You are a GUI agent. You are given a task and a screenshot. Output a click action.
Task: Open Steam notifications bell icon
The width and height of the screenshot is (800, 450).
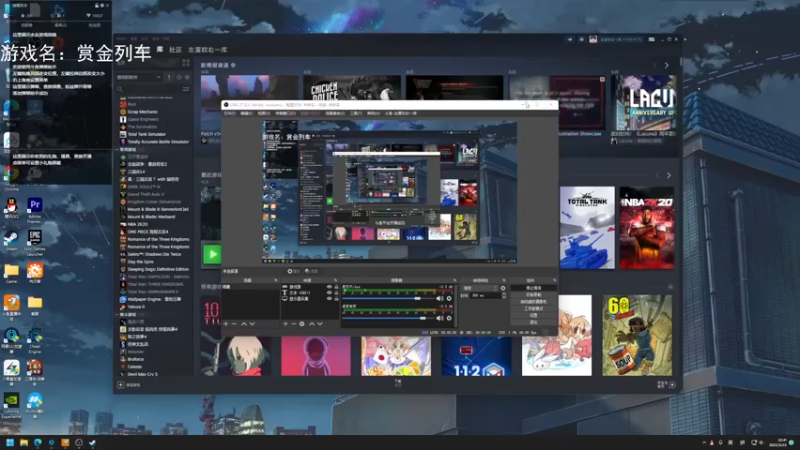pos(581,39)
